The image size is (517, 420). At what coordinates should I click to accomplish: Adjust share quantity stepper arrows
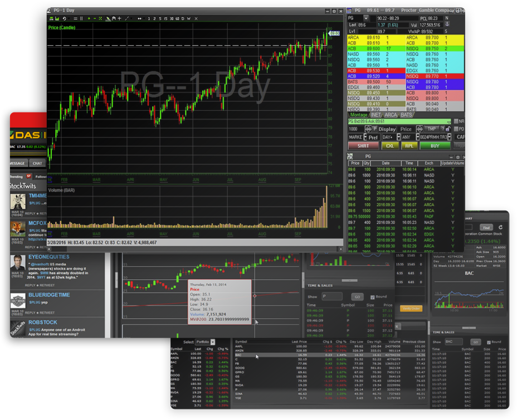(368, 129)
